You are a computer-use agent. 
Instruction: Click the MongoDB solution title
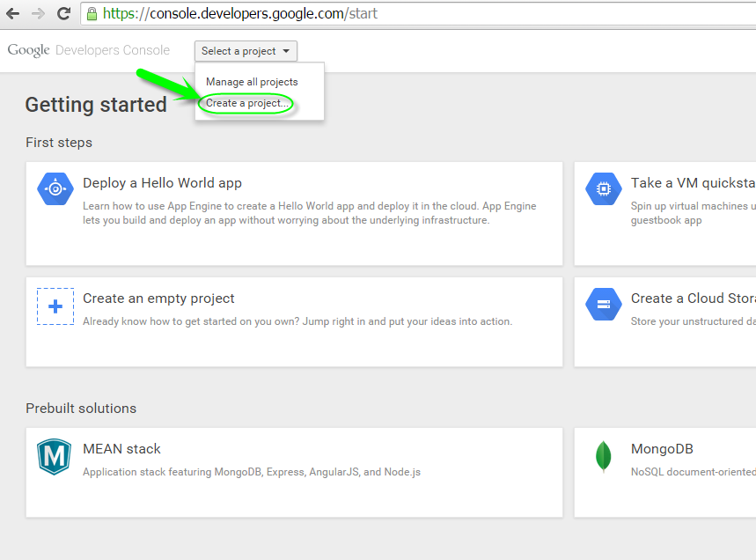pos(661,449)
